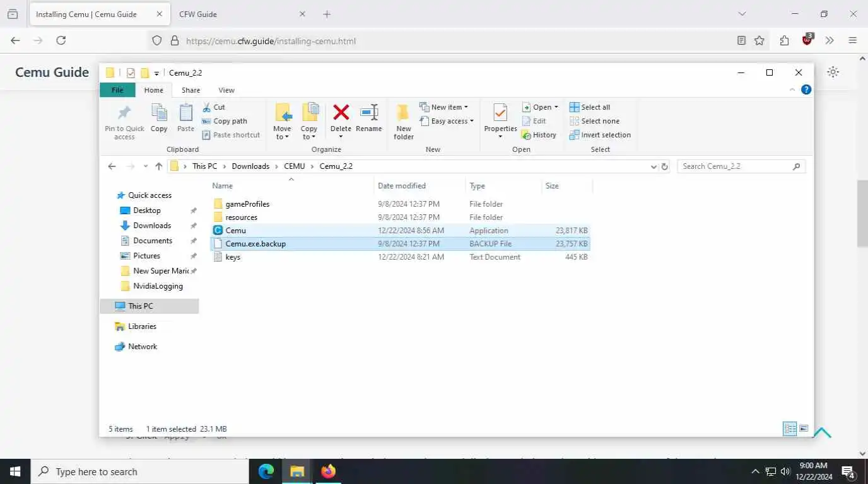This screenshot has width=868, height=484.
Task: Switch to large icons view layout
Action: pyautogui.click(x=804, y=429)
